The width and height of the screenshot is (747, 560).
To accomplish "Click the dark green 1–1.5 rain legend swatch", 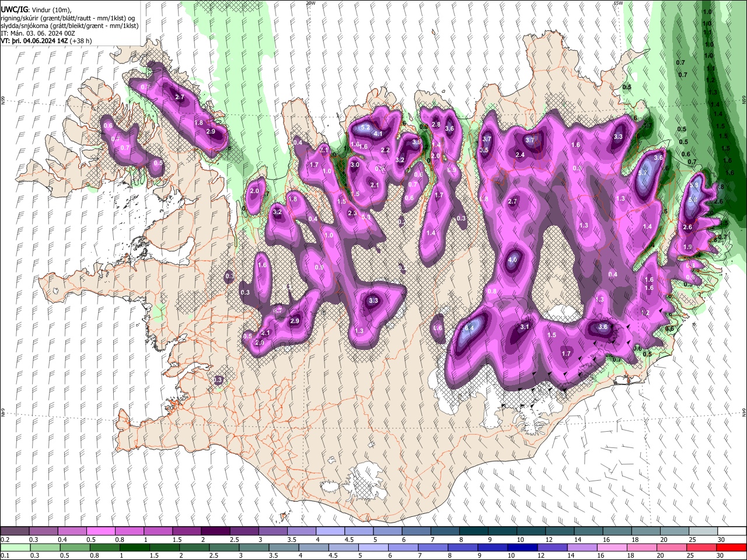I will [135, 547].
